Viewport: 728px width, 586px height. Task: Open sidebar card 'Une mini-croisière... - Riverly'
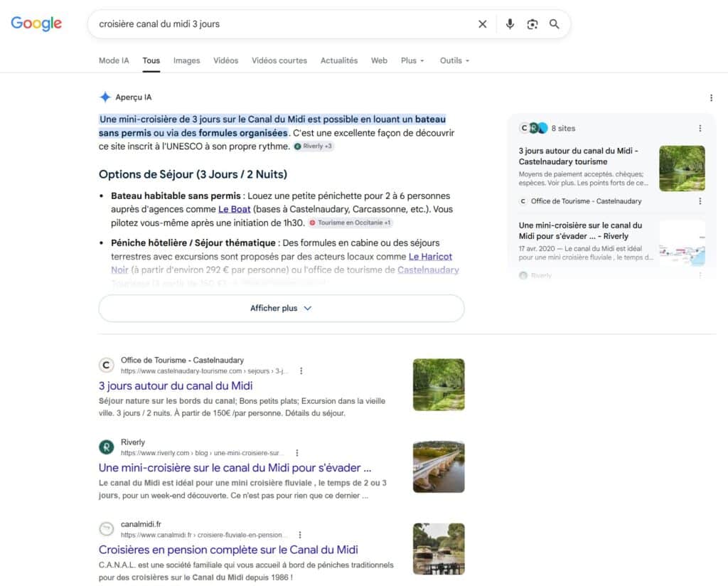(580, 231)
